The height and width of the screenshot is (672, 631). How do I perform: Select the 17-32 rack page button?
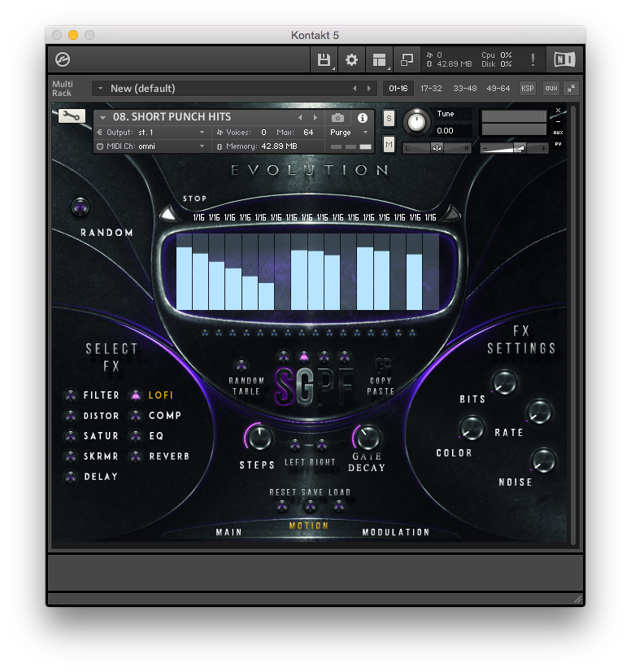pyautogui.click(x=432, y=88)
